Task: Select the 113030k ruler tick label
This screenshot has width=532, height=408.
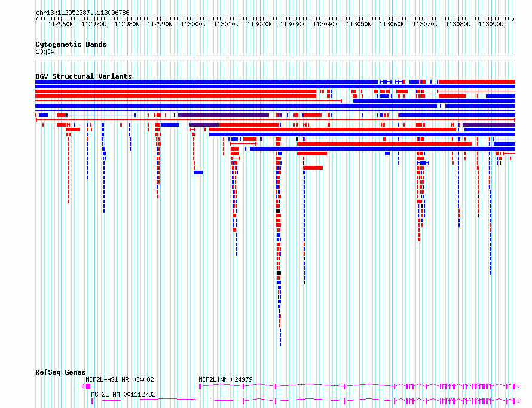Action: 292,24
